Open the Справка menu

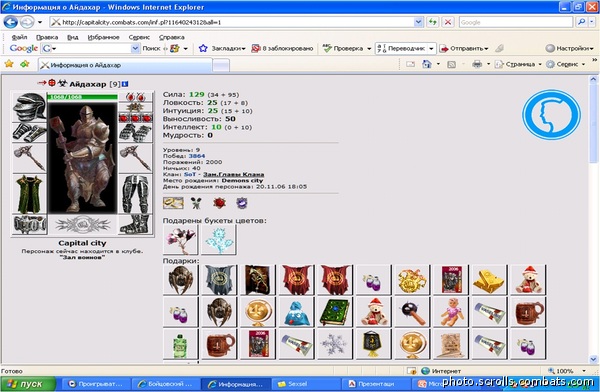pyautogui.click(x=172, y=37)
